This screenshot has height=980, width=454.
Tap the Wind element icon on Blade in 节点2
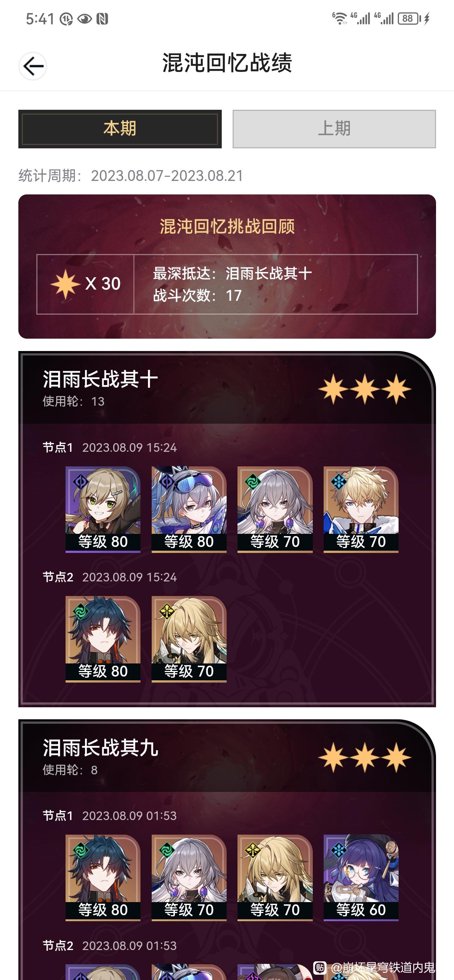point(80,612)
